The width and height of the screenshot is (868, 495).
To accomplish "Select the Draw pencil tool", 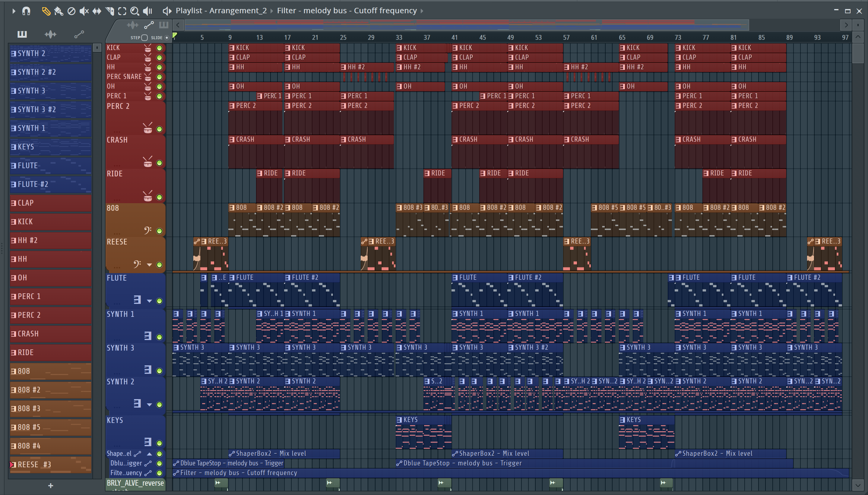I will (46, 11).
